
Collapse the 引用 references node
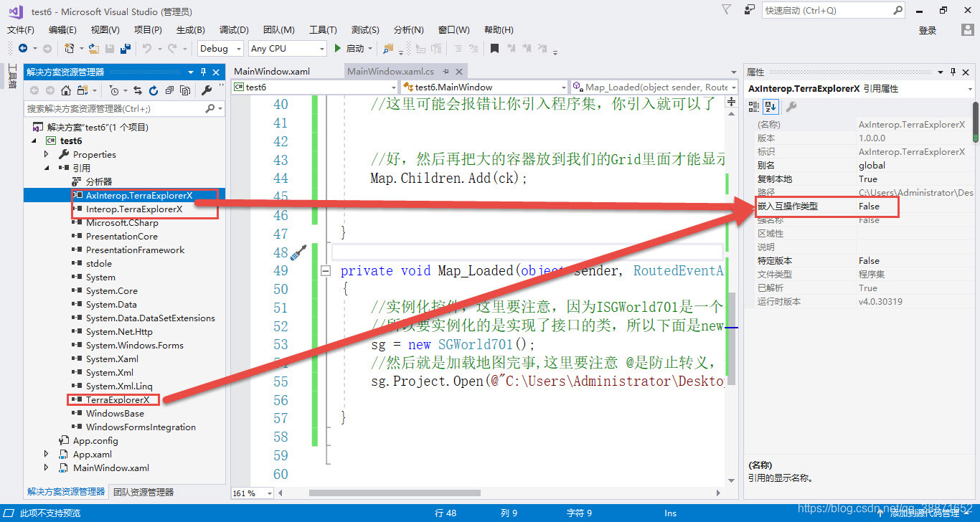47,168
